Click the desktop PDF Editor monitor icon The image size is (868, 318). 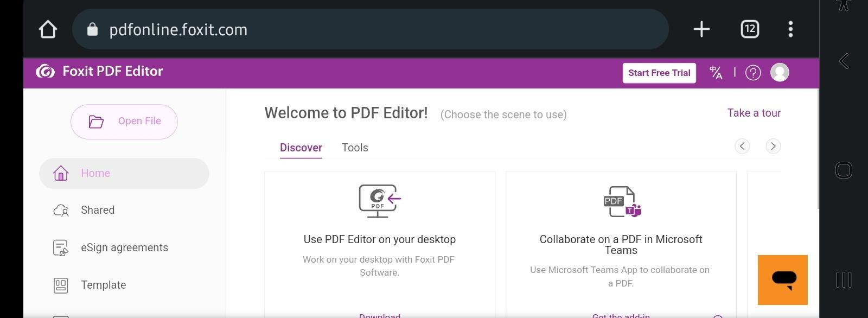coord(380,201)
